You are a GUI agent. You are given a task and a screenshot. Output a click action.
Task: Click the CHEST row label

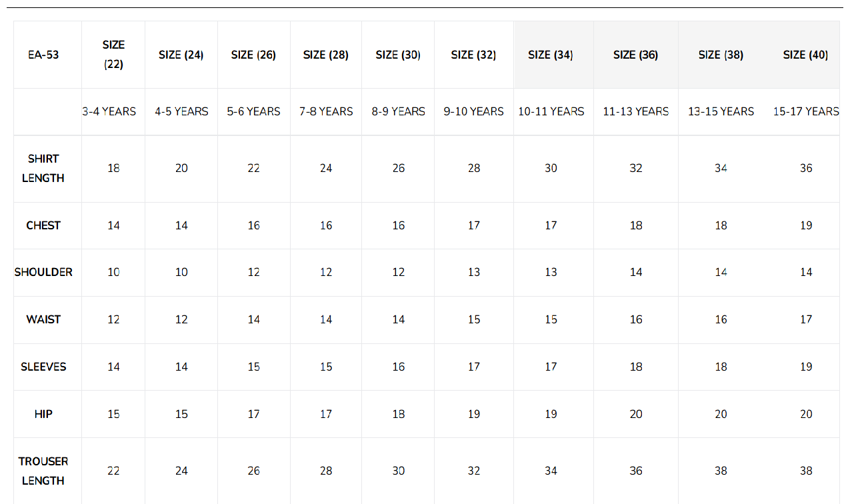coord(43,225)
